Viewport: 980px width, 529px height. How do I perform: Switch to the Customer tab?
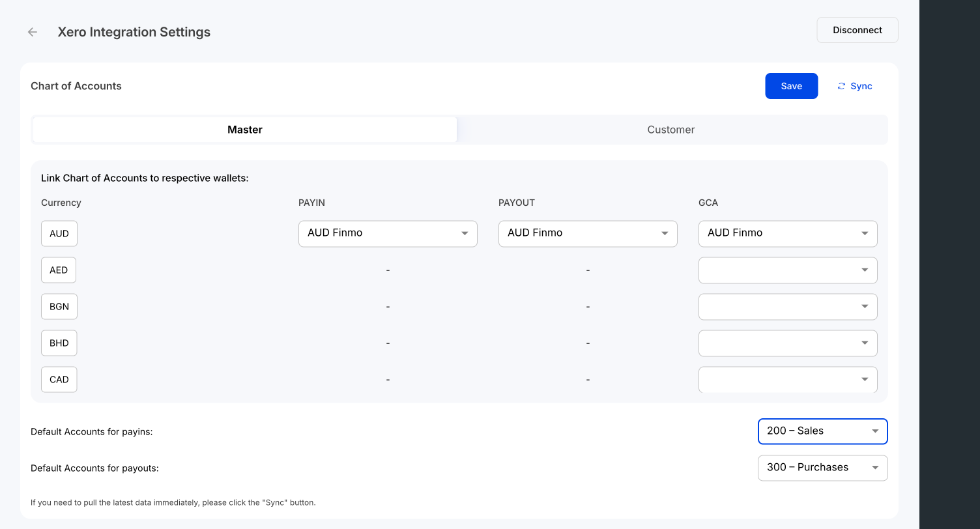(670, 130)
